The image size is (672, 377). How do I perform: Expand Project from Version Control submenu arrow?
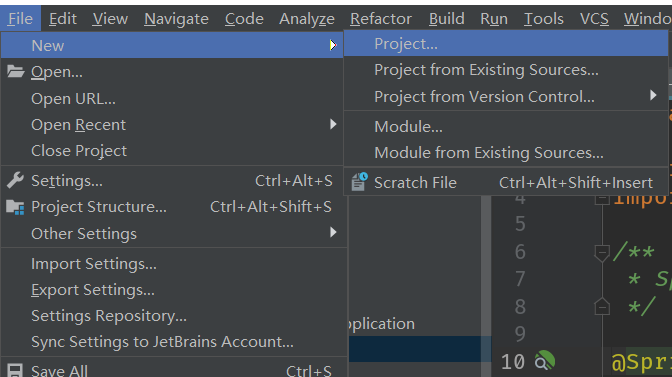tap(653, 96)
